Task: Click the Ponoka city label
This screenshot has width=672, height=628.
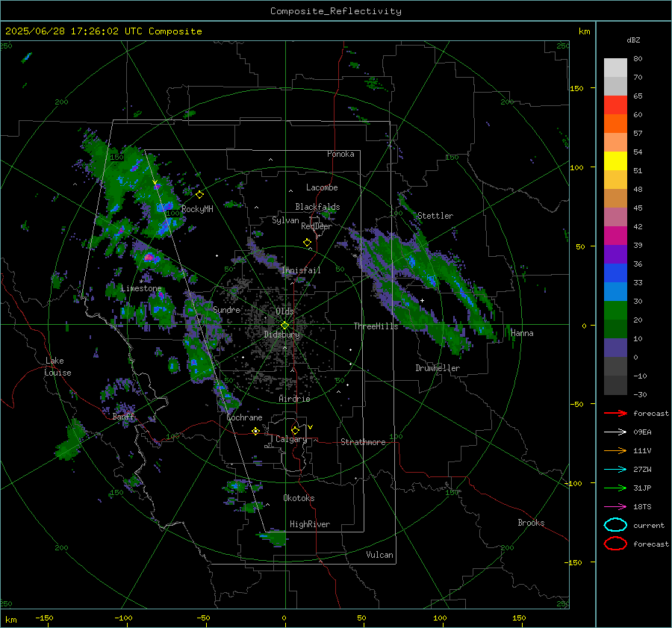Action: pos(340,154)
